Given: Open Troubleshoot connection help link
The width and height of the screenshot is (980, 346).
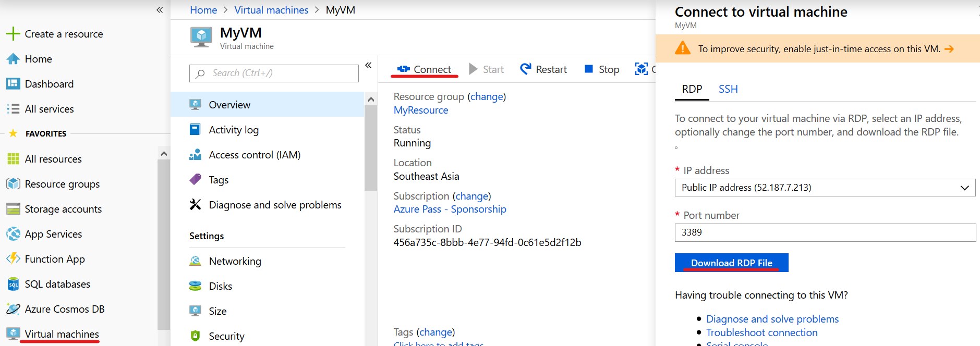Looking at the screenshot, I should point(762,332).
